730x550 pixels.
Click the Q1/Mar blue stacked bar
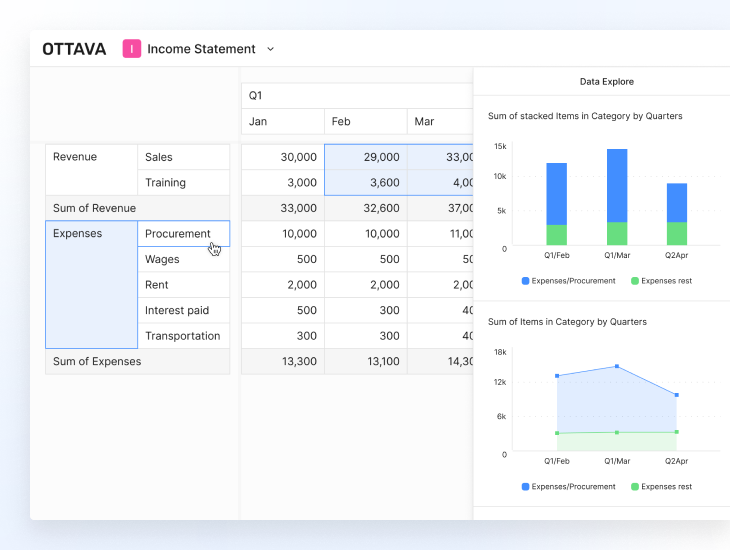pos(617,185)
